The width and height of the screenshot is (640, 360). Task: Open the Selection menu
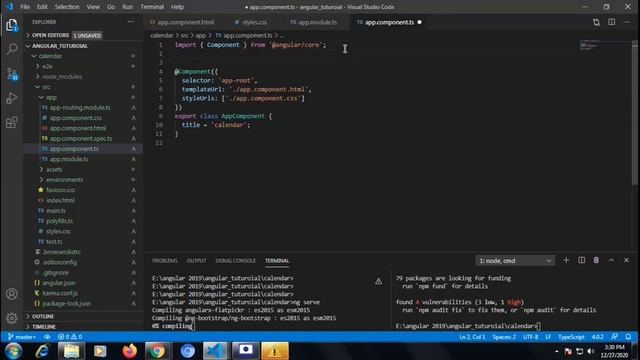pos(67,7)
